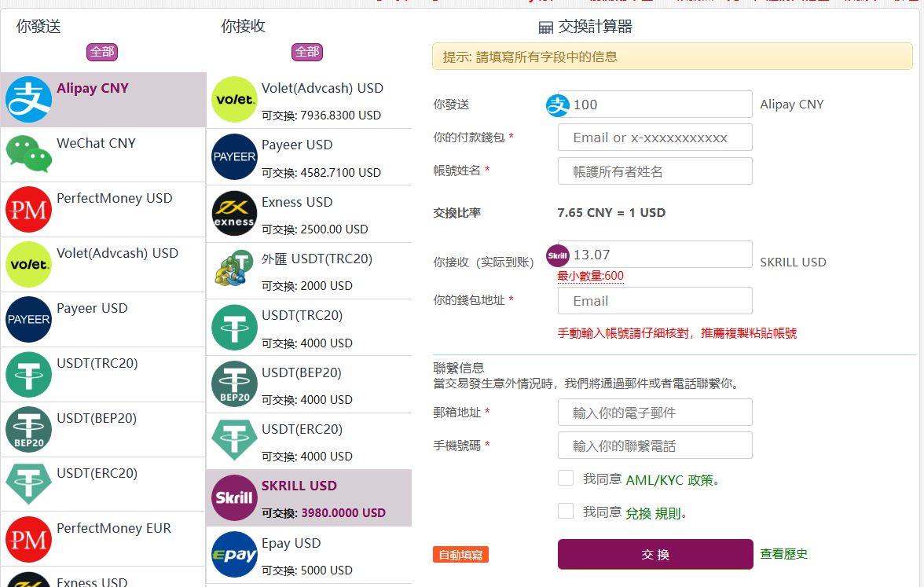This screenshot has width=924, height=587.
Task: Click 可交換: 2000 USD under 外匯 USDT
Action: click(x=307, y=286)
